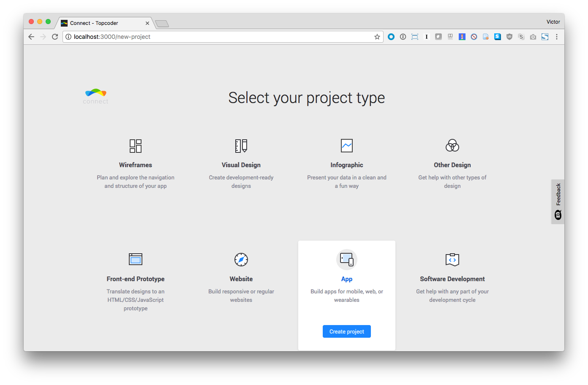Image resolution: width=588 pixels, height=385 pixels.
Task: Open the Chrome three-dot menu
Action: [x=557, y=37]
